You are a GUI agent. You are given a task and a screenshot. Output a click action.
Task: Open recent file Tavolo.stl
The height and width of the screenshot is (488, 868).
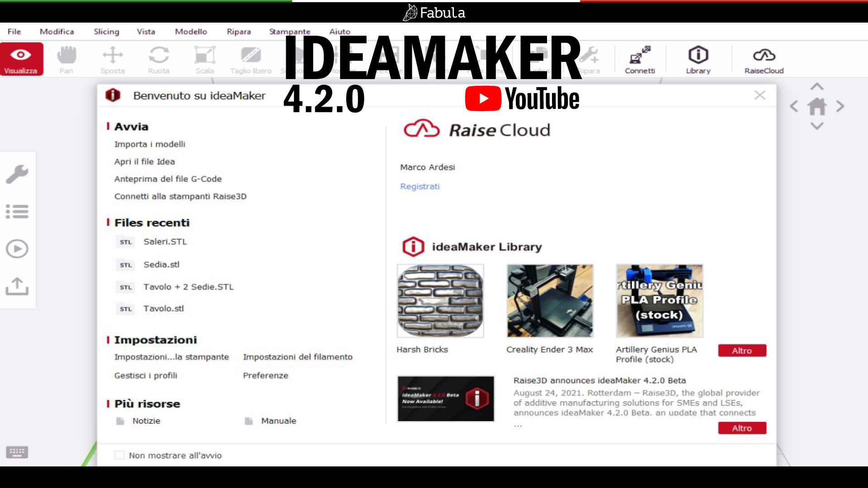click(164, 309)
